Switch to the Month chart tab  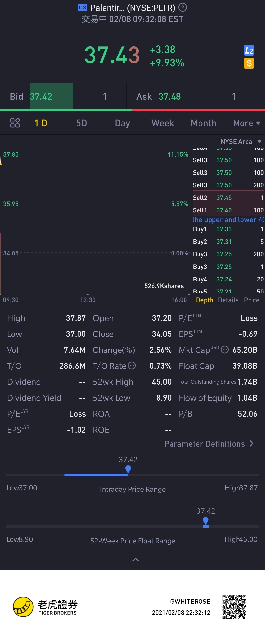(203, 123)
